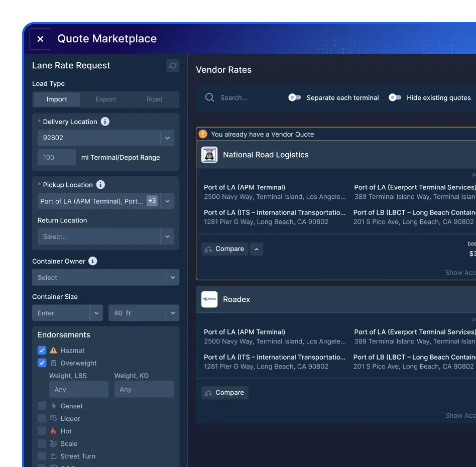Turn on Hide existing quotes toggle
The height and width of the screenshot is (467, 476).
(395, 97)
